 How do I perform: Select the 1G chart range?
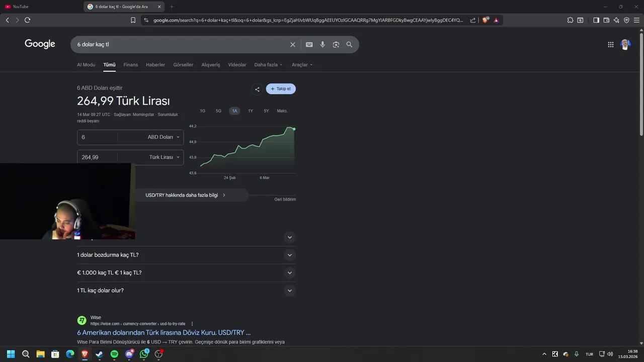tap(203, 111)
